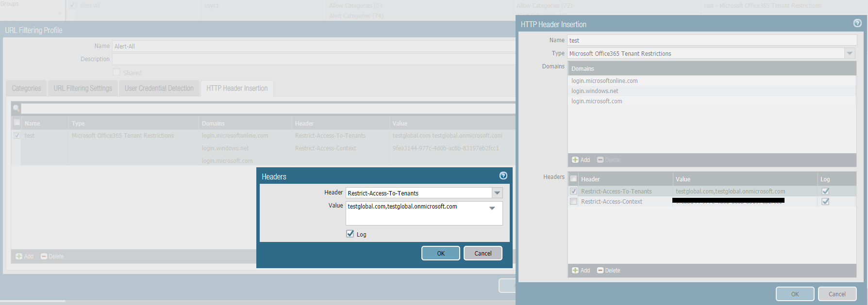
Task: Click OK in the HTTP Header Insertion dialog
Action: (795, 294)
